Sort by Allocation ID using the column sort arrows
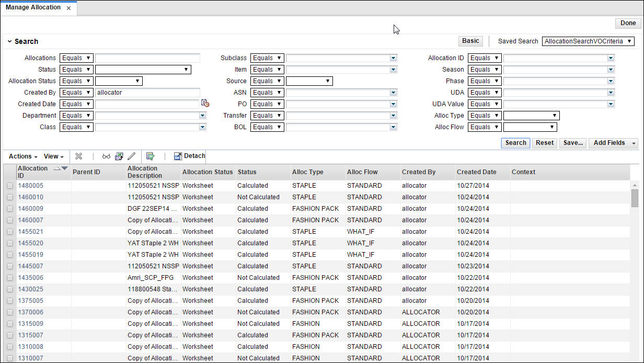The width and height of the screenshot is (644, 363). (x=62, y=168)
